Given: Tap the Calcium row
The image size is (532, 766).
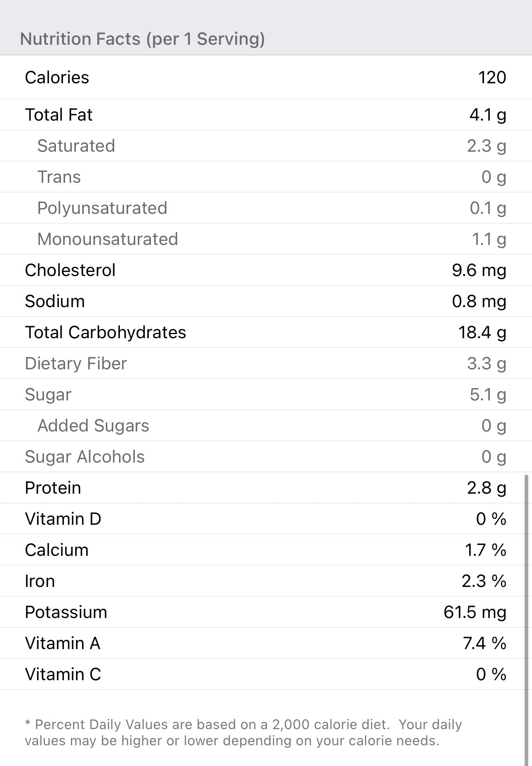Looking at the screenshot, I should click(x=265, y=550).
